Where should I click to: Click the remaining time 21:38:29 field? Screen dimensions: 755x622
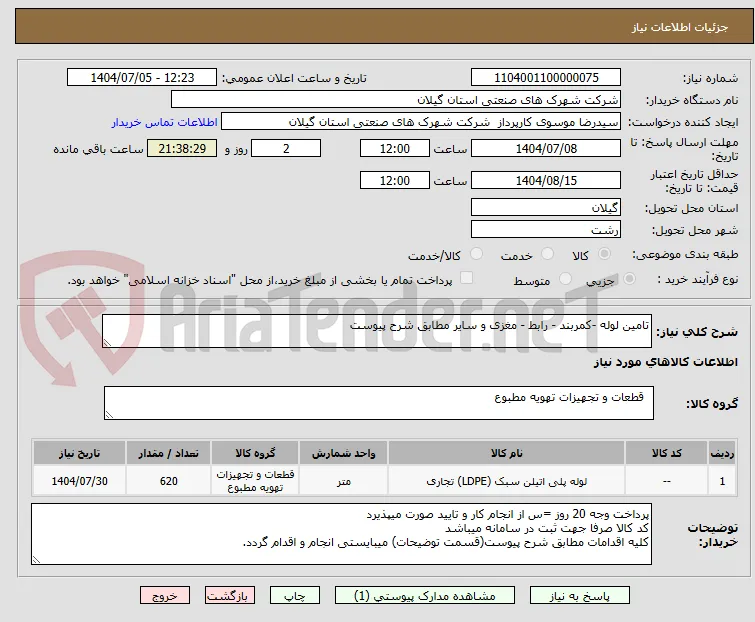(x=182, y=148)
